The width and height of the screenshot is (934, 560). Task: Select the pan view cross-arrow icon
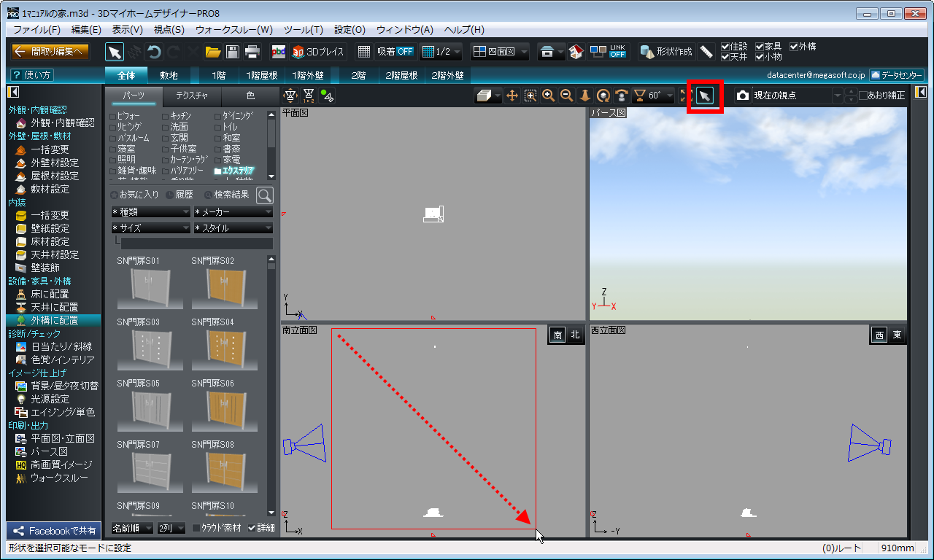pos(512,96)
